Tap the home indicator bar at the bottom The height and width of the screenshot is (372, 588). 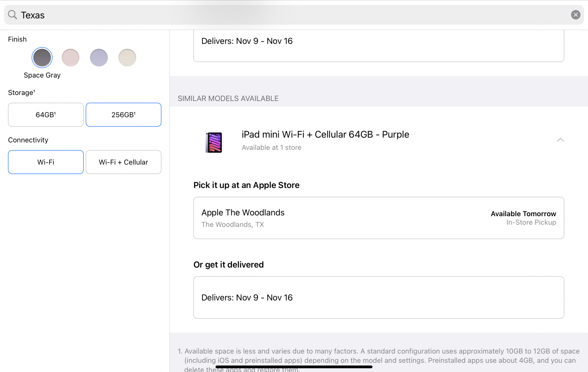[294, 367]
